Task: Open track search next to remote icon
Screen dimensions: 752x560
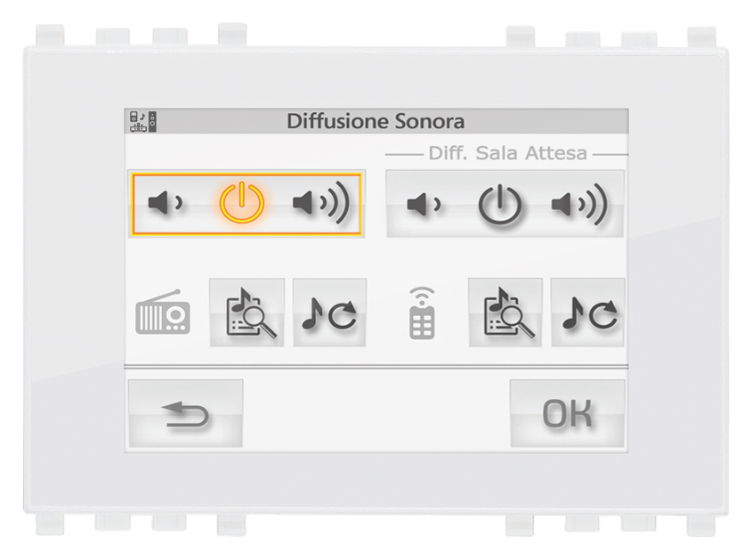Action: pyautogui.click(x=505, y=312)
